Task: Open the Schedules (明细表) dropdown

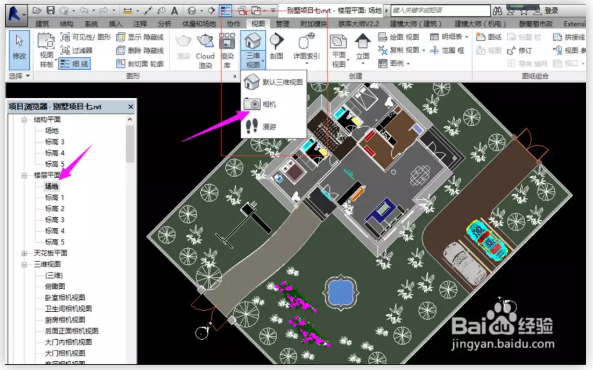Action: click(x=449, y=37)
